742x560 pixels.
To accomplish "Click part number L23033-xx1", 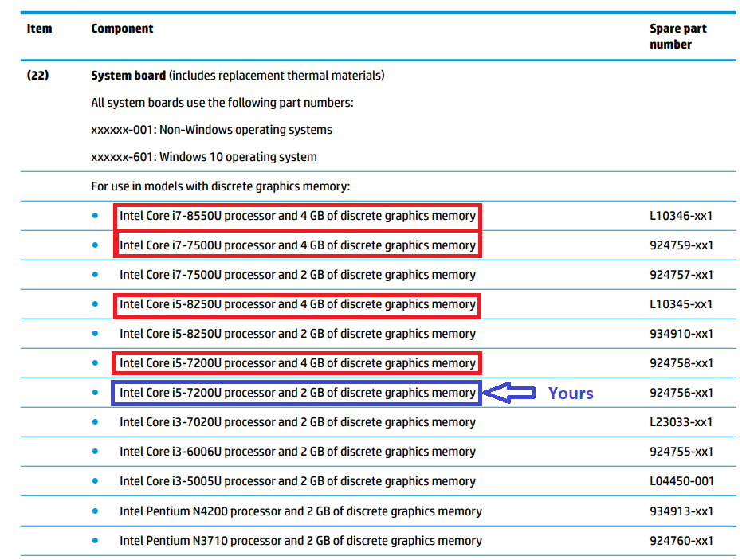I will point(681,422).
